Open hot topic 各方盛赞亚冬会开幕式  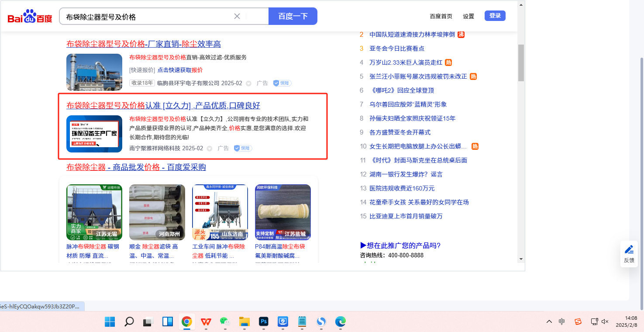coord(400,132)
